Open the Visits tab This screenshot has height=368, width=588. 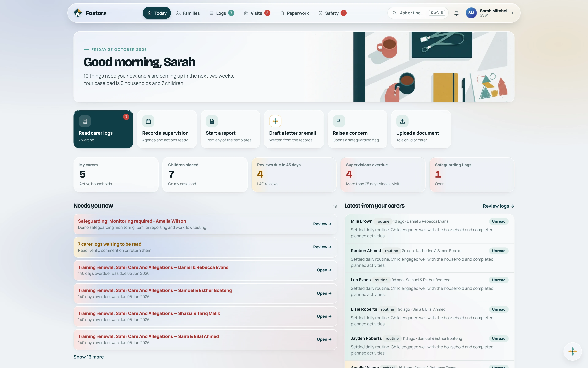click(x=257, y=13)
